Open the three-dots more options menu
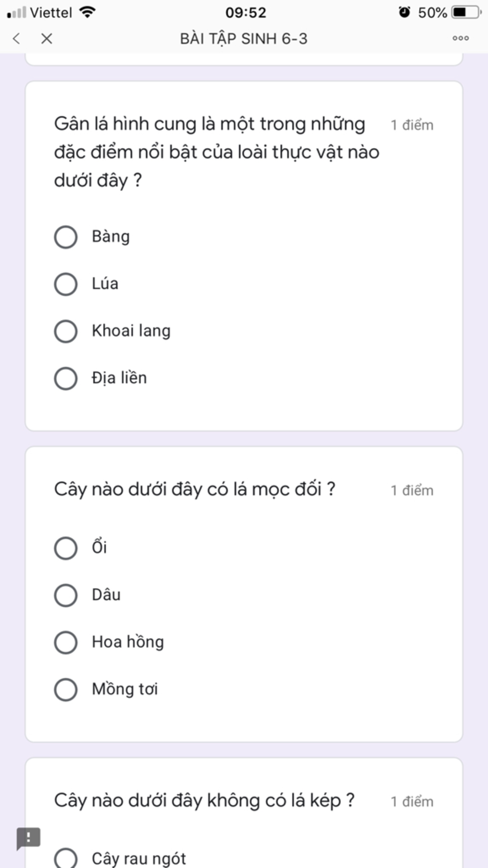488x868 pixels. tap(460, 39)
